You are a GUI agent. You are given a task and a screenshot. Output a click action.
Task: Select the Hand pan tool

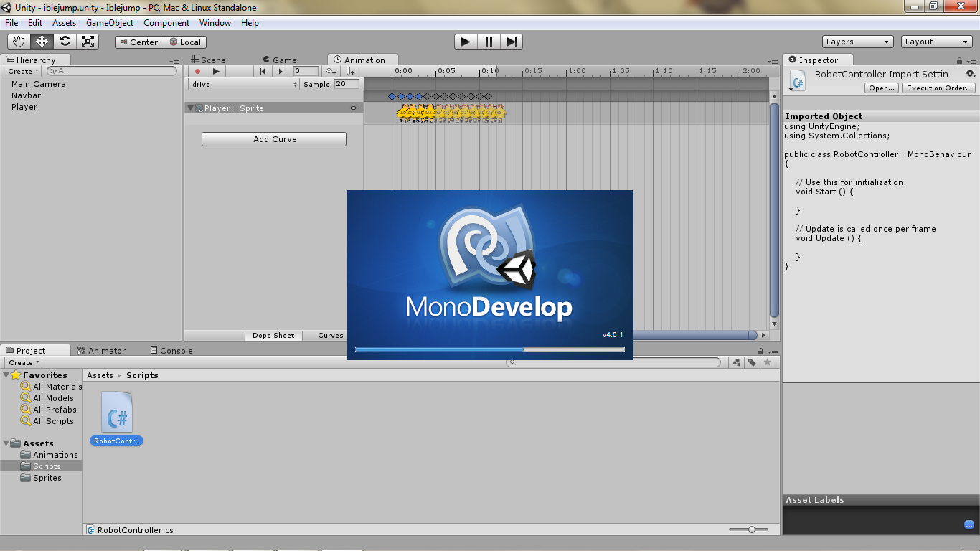pos(19,41)
